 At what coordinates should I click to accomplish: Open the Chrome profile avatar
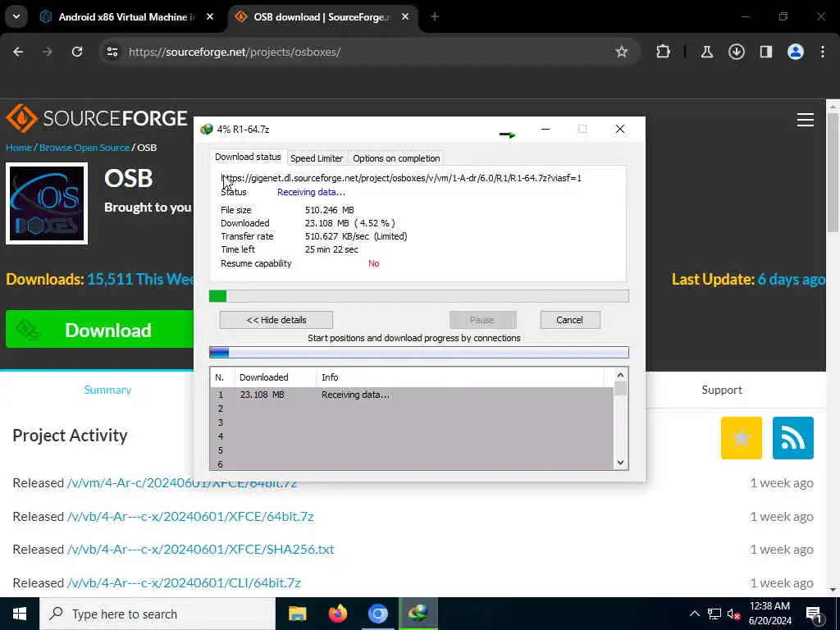(796, 52)
